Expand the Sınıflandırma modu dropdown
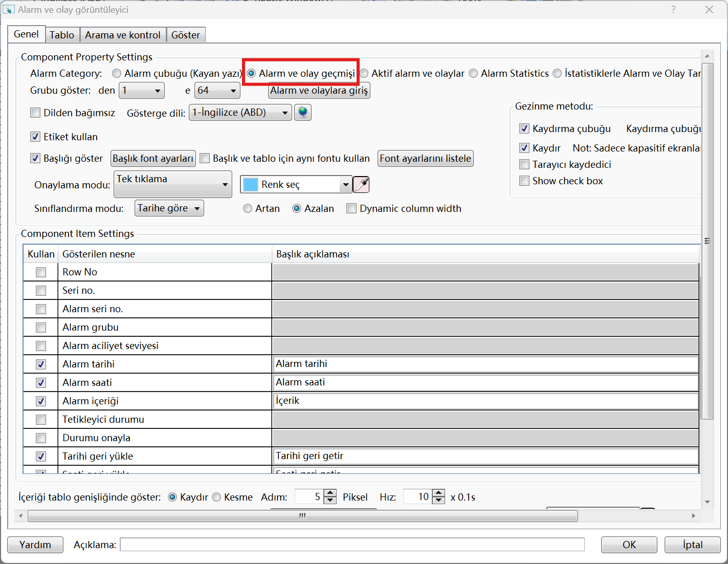Image resolution: width=728 pixels, height=564 pixels. 169,208
